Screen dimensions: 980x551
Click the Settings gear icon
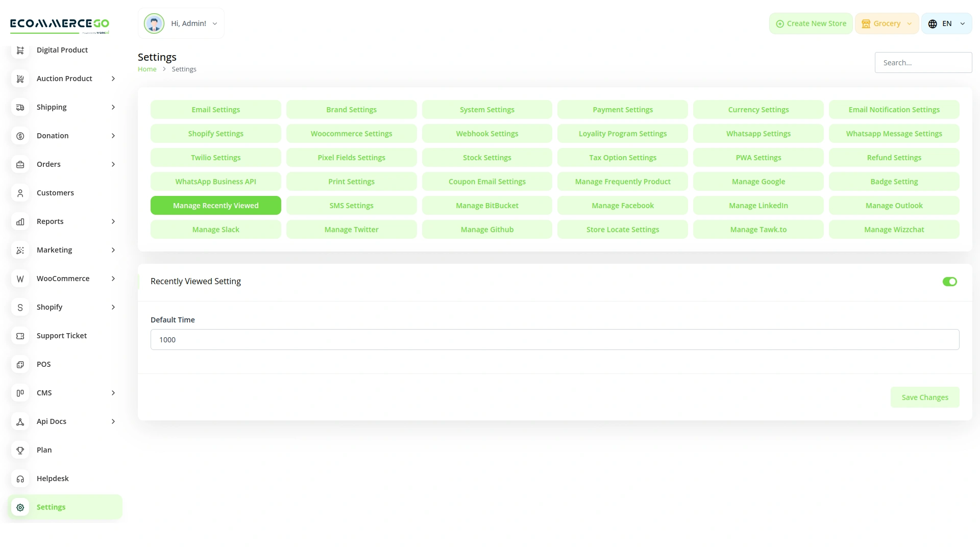pos(20,507)
